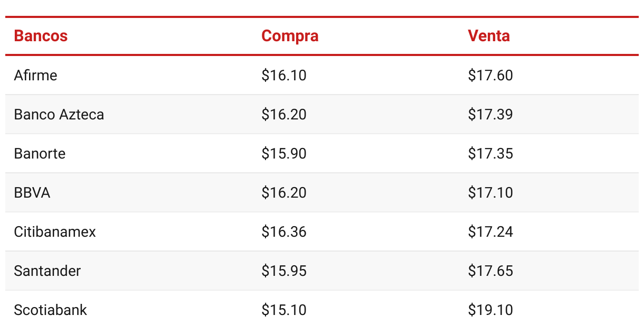Viewport: 644px width, 334px height.
Task: Click the Bancos column header
Action: 41,36
